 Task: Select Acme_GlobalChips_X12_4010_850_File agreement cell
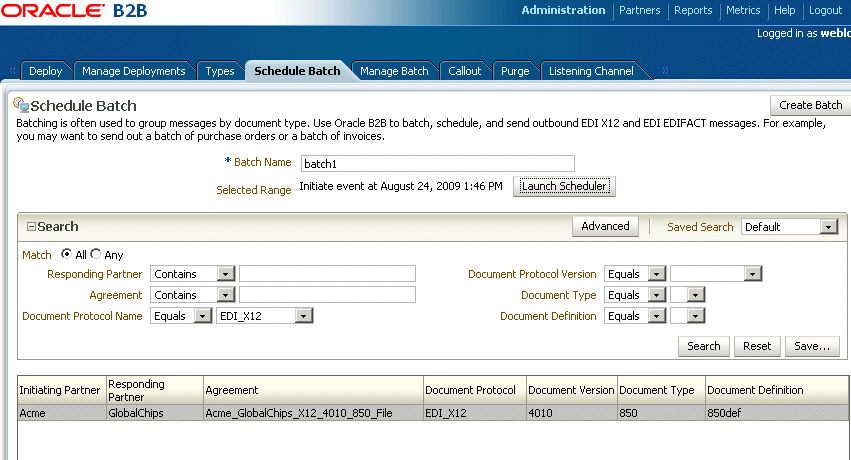(313, 413)
